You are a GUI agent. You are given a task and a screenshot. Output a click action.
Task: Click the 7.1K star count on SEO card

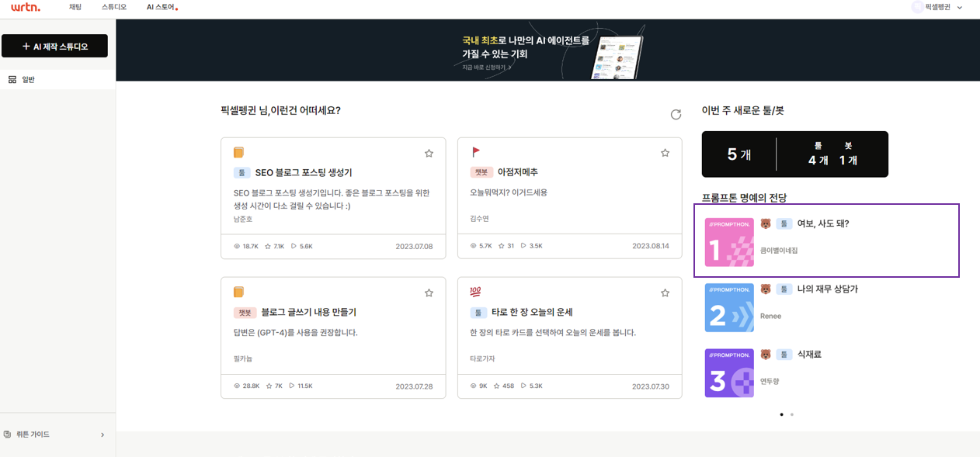(x=274, y=246)
